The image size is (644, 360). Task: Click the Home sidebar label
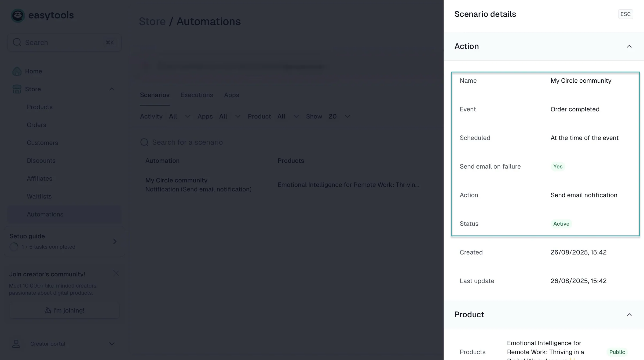[34, 71]
